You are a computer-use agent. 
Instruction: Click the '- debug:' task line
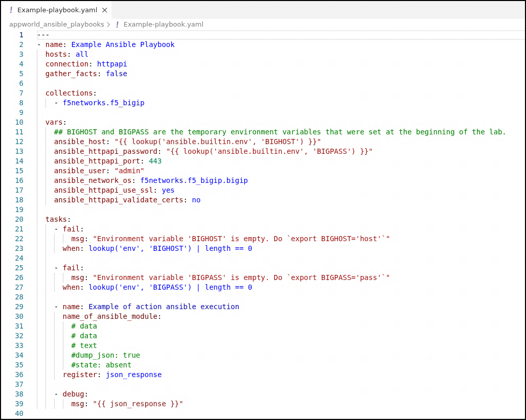pyautogui.click(x=71, y=394)
